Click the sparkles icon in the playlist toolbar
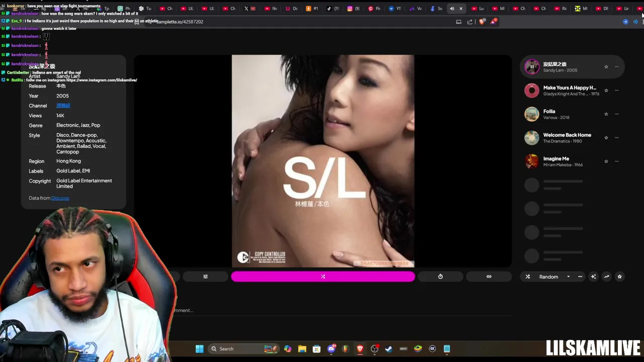The width and height of the screenshot is (644, 362). [594, 277]
